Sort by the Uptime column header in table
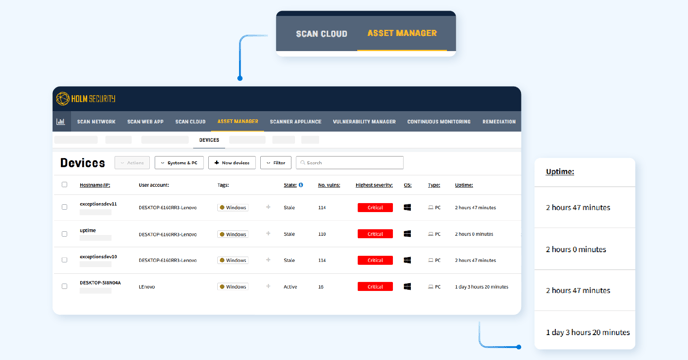This screenshot has height=360, width=688. (464, 185)
